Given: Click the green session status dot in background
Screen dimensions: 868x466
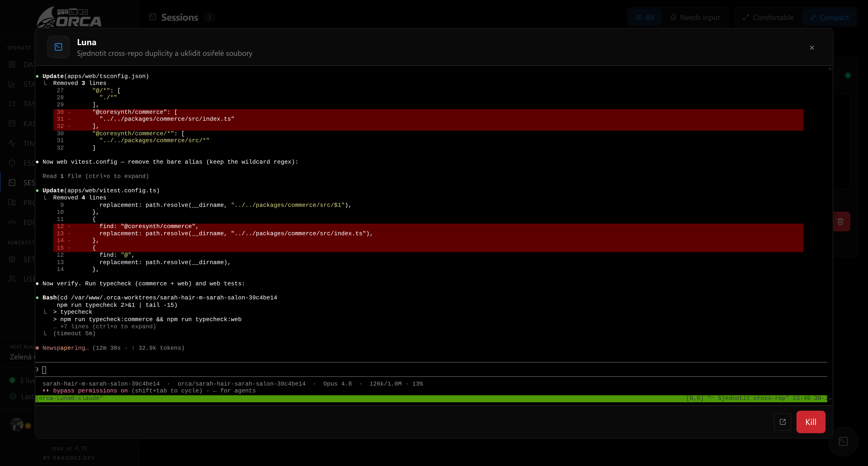Looking at the screenshot, I should click(x=848, y=76).
